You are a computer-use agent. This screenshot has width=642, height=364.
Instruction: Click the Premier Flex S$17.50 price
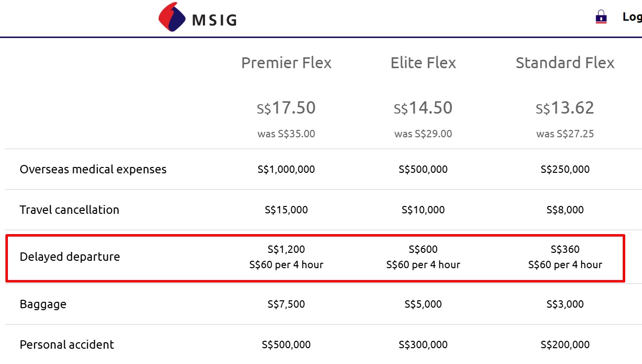286,108
